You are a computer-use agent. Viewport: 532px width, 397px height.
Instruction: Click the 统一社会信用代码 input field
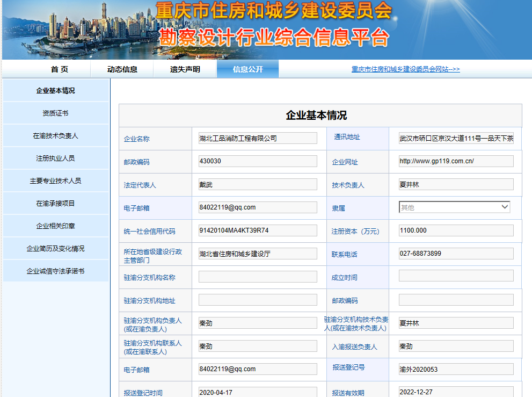point(258,230)
